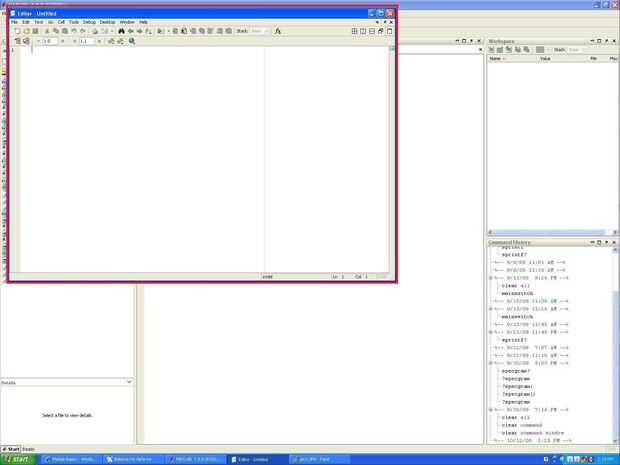Open the Stack dropdown in Editor toolbar
The width and height of the screenshot is (620, 465).
tap(259, 31)
